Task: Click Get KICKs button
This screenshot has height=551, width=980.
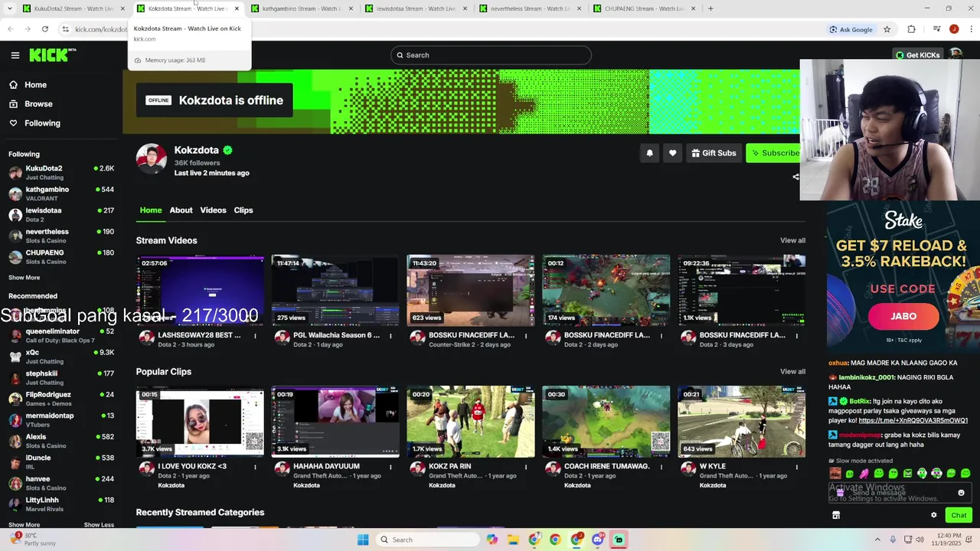Action: pos(917,55)
